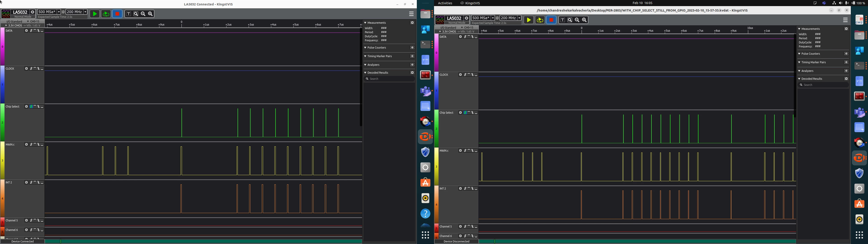Open MAIN.c channel settings gear, left window
Screen dimensions: 868x244
tap(26, 145)
